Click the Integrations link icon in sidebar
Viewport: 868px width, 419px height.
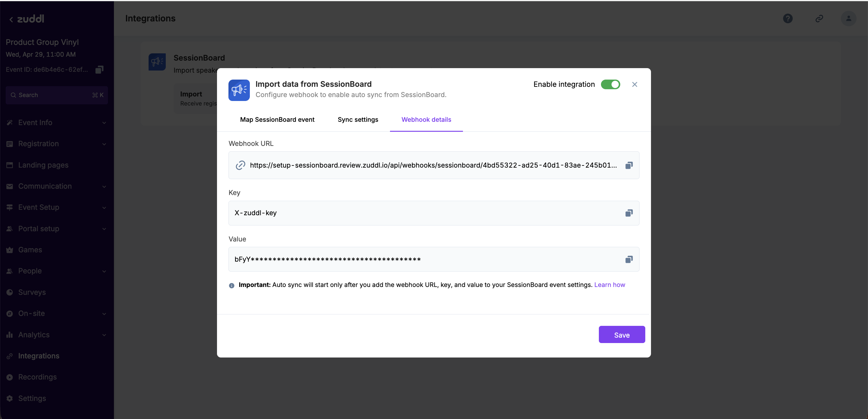(9, 356)
